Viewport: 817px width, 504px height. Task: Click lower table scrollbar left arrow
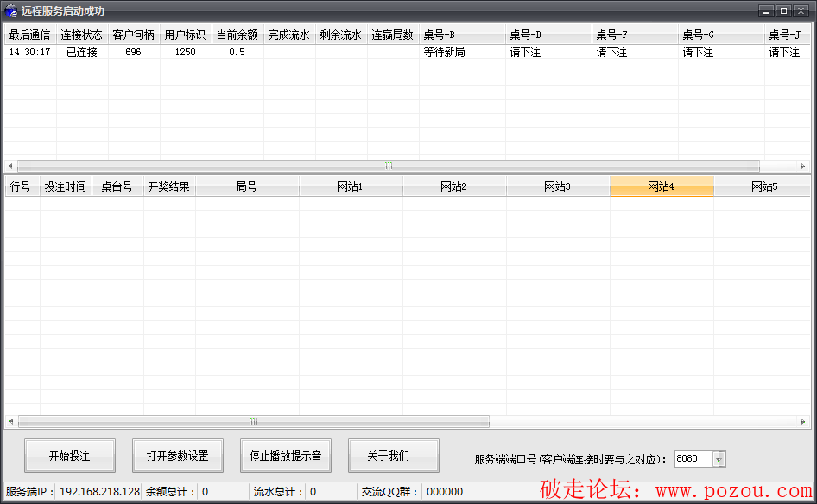[x=10, y=421]
